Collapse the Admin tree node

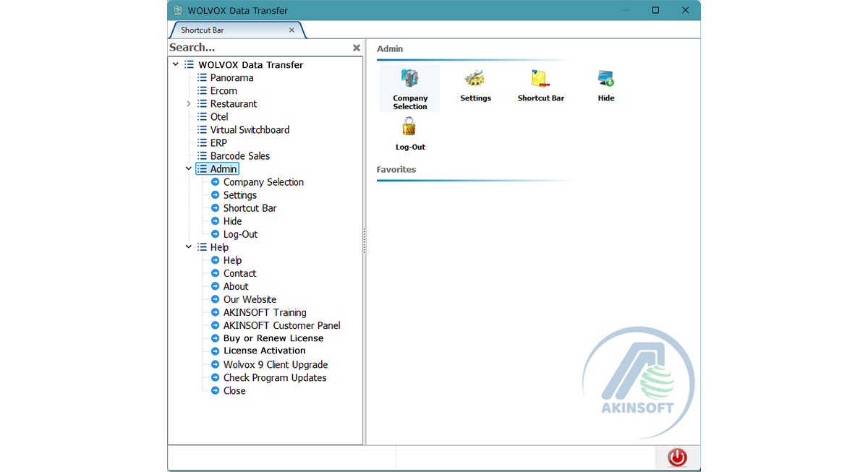click(x=189, y=169)
